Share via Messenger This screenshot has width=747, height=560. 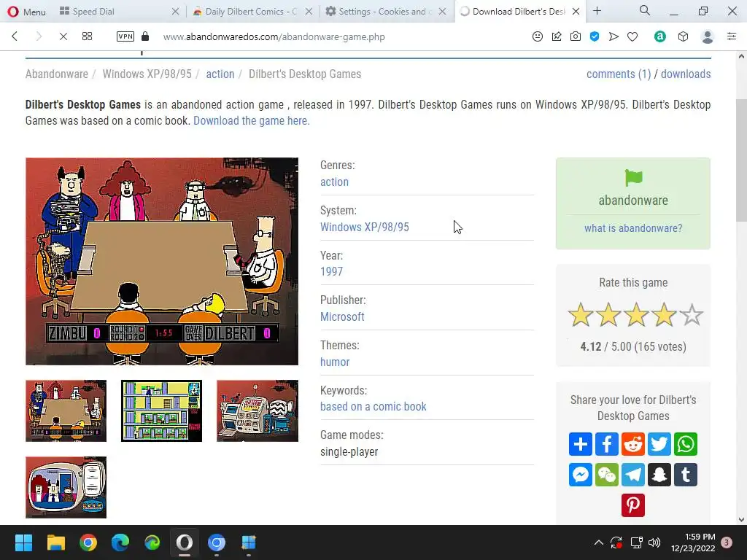[x=580, y=475]
